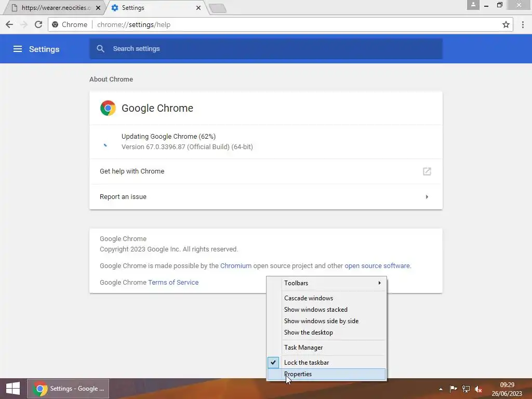The image size is (532, 399).
Task: Open the Terms of Service link
Action: pyautogui.click(x=174, y=282)
